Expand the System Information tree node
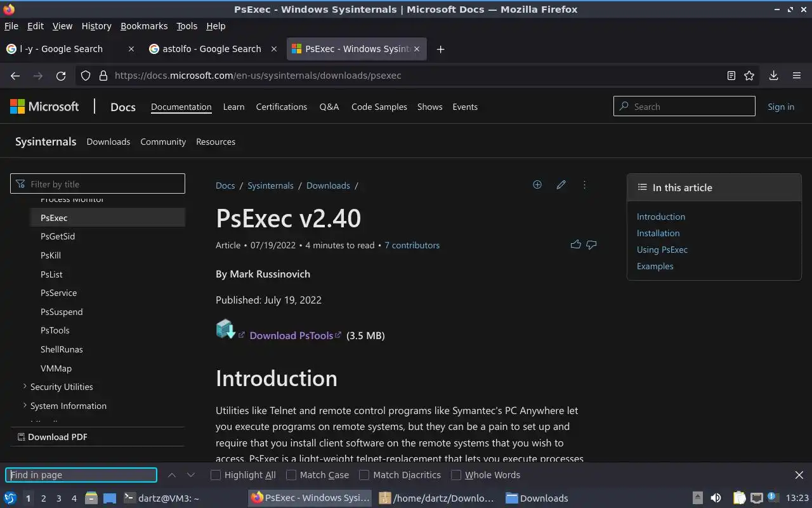The width and height of the screenshot is (812, 508). (x=25, y=405)
